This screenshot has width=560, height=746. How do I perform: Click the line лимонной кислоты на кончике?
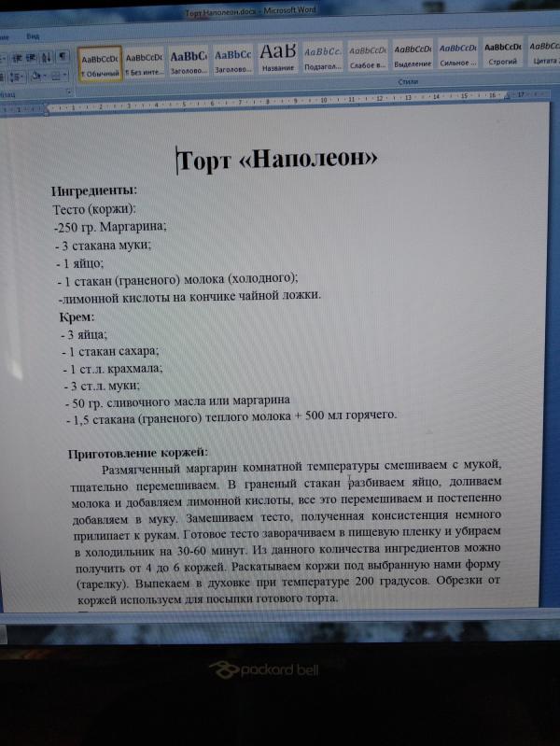[189, 297]
